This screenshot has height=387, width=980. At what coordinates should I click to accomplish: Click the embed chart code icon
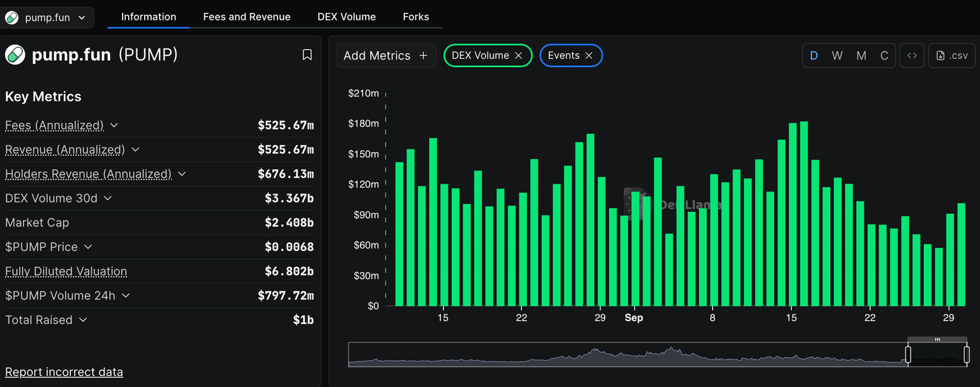click(912, 56)
